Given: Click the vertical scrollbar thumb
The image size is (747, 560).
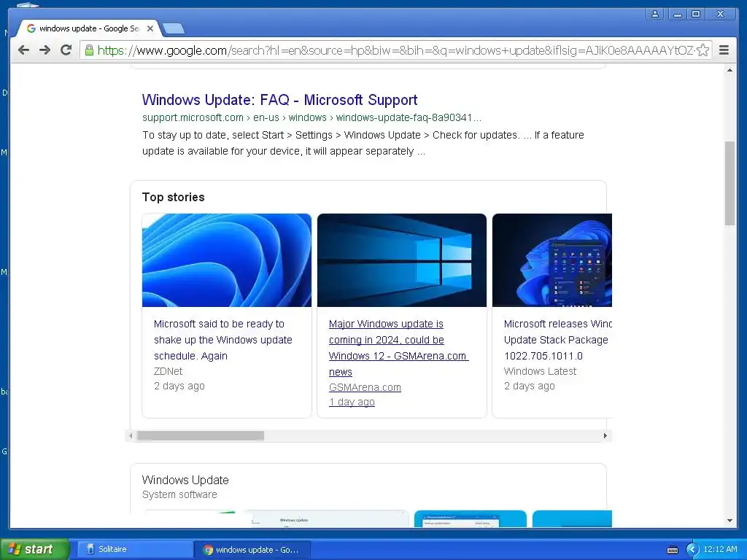Looking at the screenshot, I should pyautogui.click(x=729, y=183).
